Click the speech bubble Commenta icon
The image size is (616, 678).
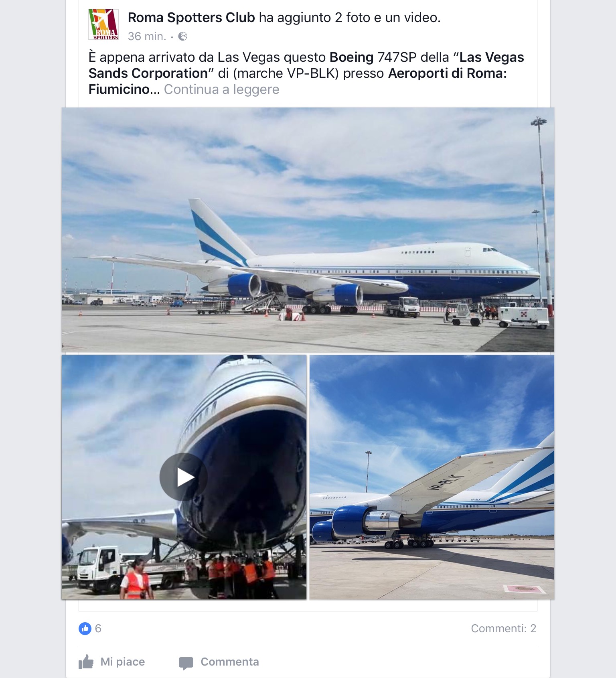tap(186, 663)
